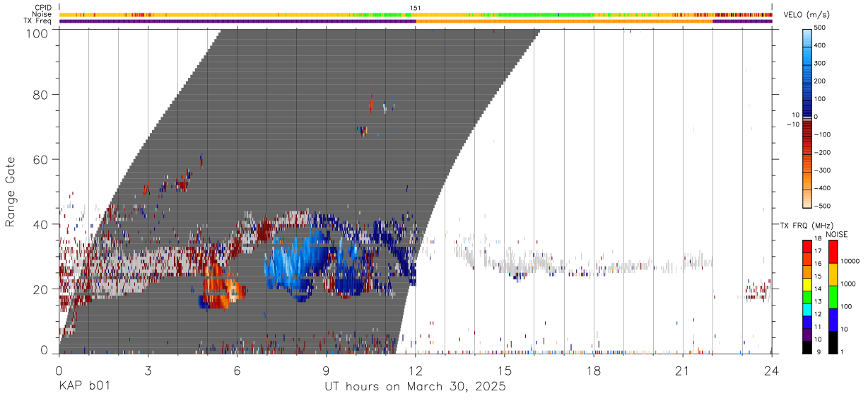The width and height of the screenshot is (868, 401).
Task: Click the 'Noise' label beside the top color bar
Action: coord(42,14)
